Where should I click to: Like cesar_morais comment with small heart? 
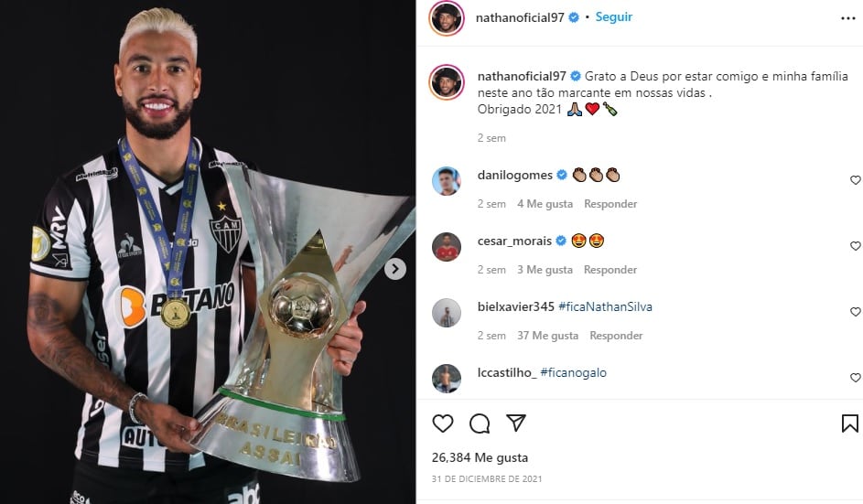click(856, 246)
